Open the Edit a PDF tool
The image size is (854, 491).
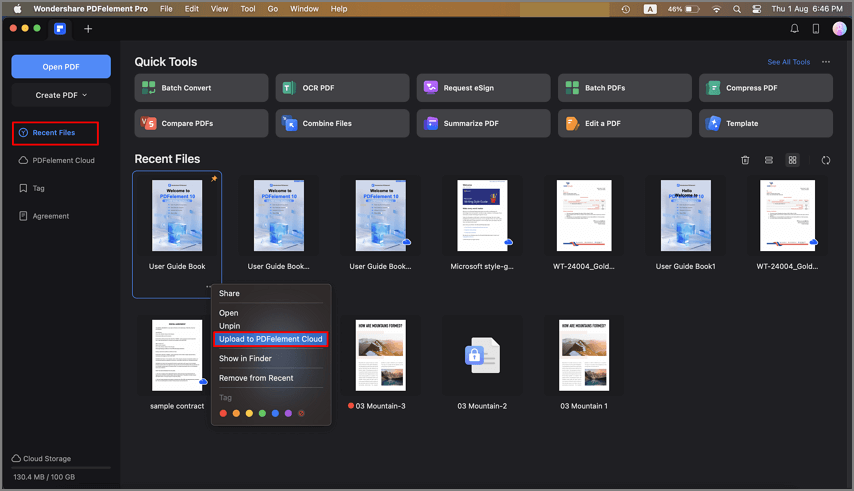tap(625, 124)
